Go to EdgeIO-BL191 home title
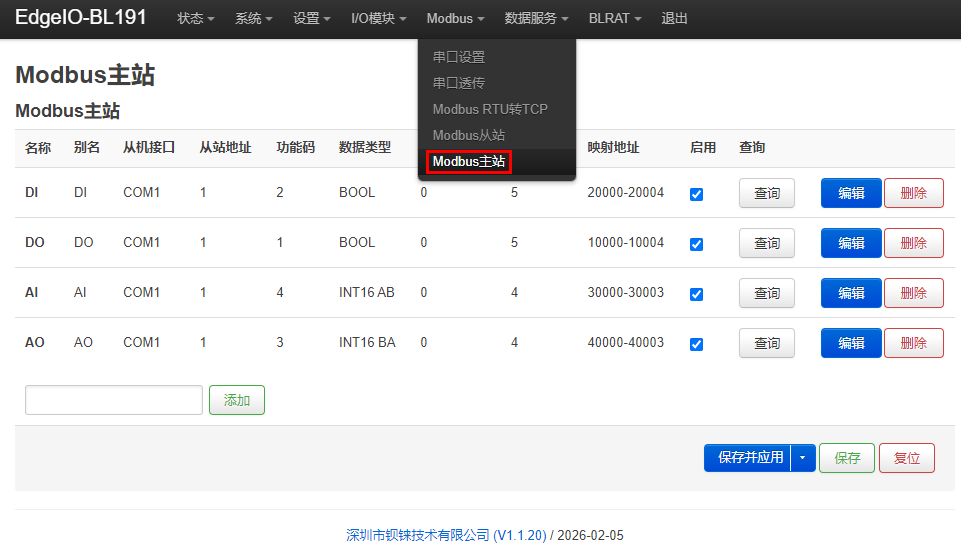The width and height of the screenshot is (961, 549). (x=80, y=17)
